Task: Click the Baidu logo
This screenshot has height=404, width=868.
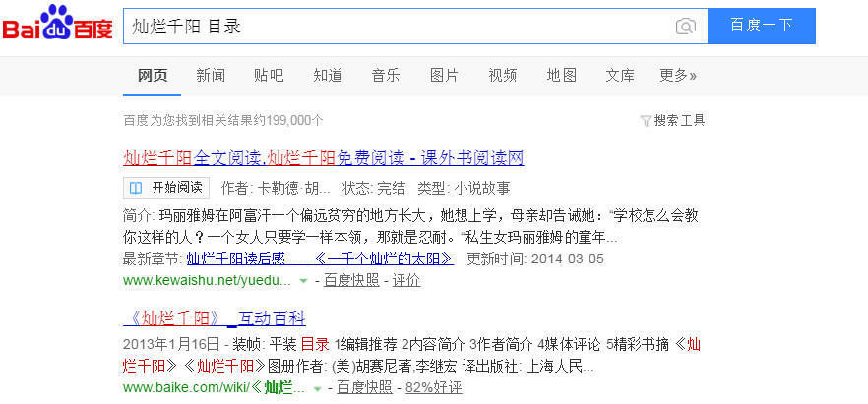Action: click(57, 24)
